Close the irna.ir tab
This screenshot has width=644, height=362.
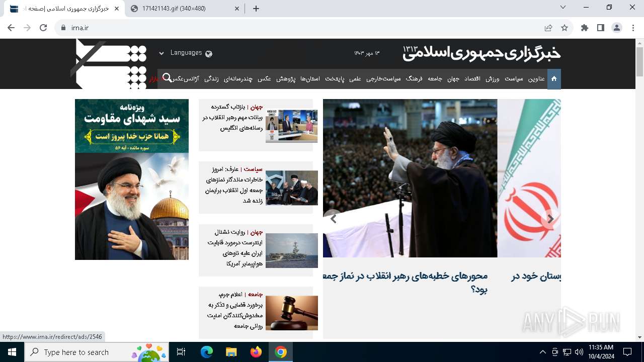tap(117, 9)
